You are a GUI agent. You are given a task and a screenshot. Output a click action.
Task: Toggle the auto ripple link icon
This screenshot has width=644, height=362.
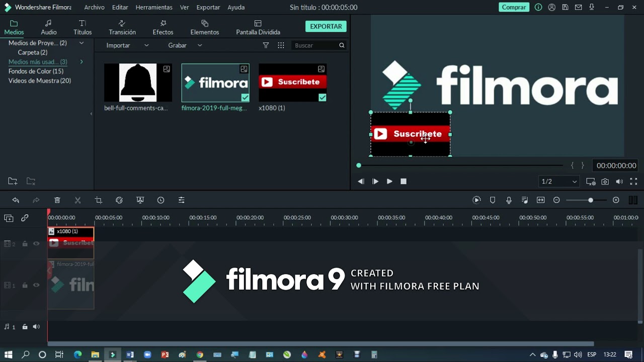[25, 218]
